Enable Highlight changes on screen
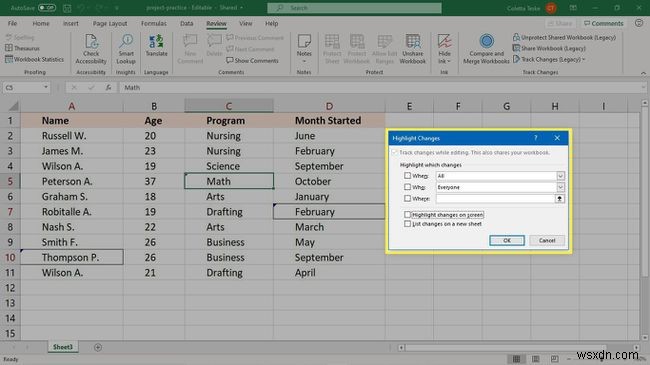 (x=407, y=215)
